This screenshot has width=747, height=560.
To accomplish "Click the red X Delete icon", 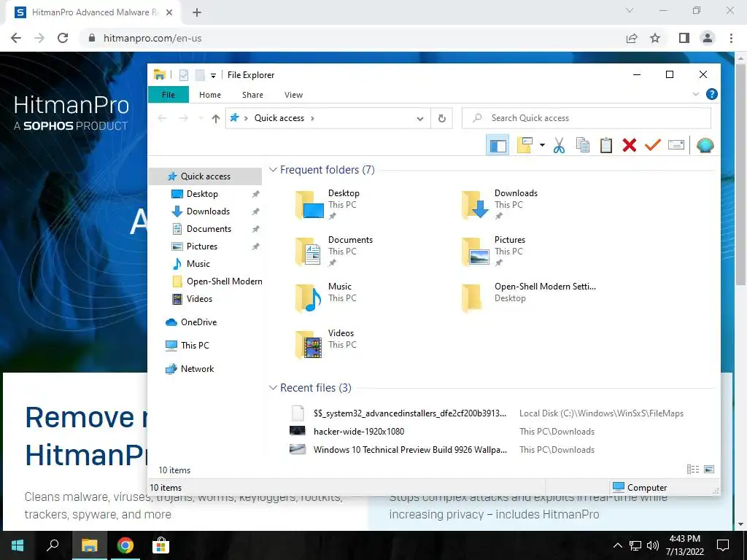I will coord(630,145).
